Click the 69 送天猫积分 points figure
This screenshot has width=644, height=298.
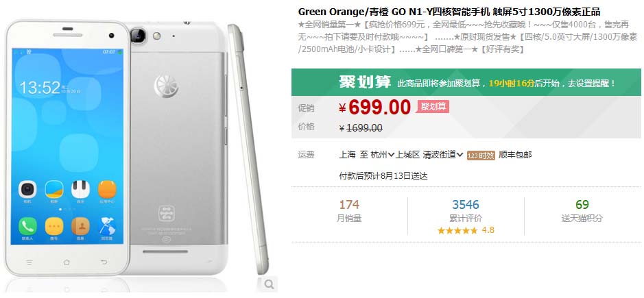[x=582, y=211]
